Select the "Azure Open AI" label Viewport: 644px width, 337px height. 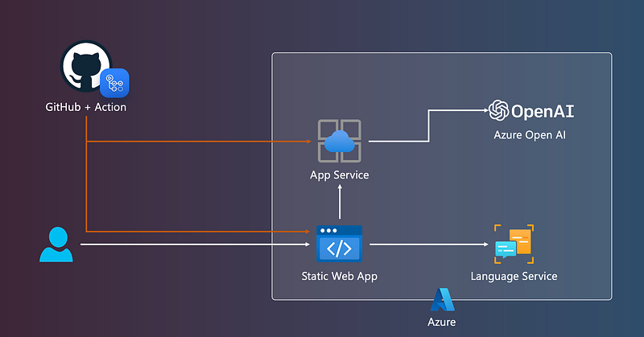point(530,135)
